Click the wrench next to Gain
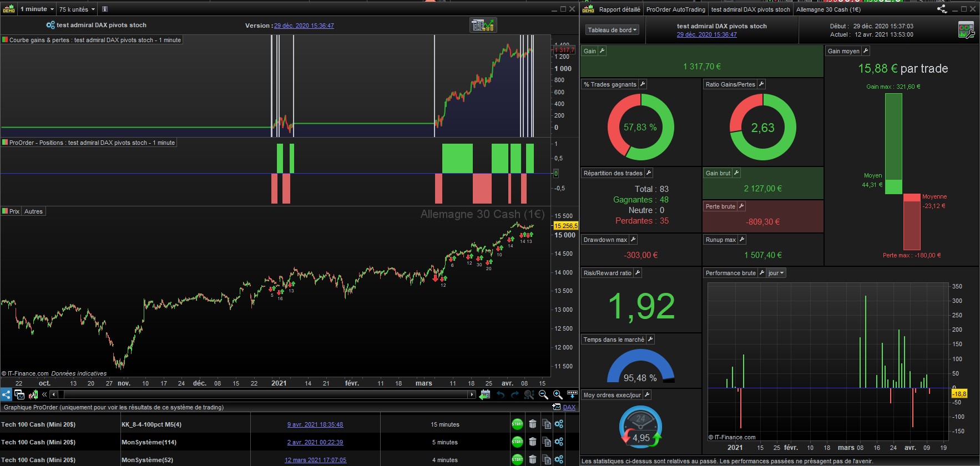This screenshot has height=466, width=980. [602, 51]
